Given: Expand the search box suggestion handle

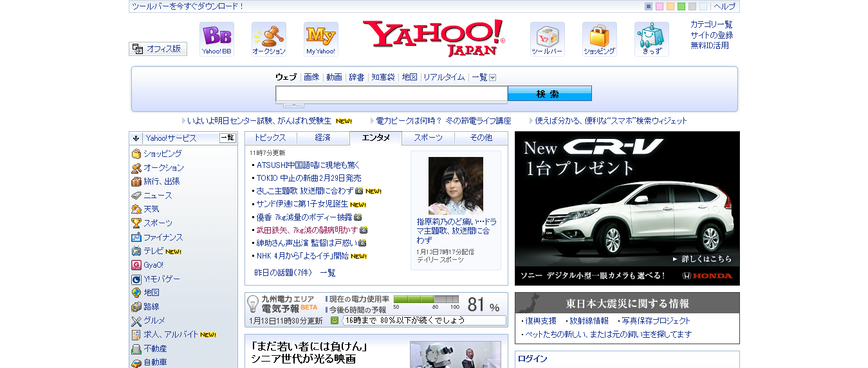Looking at the screenshot, I should [x=293, y=104].
